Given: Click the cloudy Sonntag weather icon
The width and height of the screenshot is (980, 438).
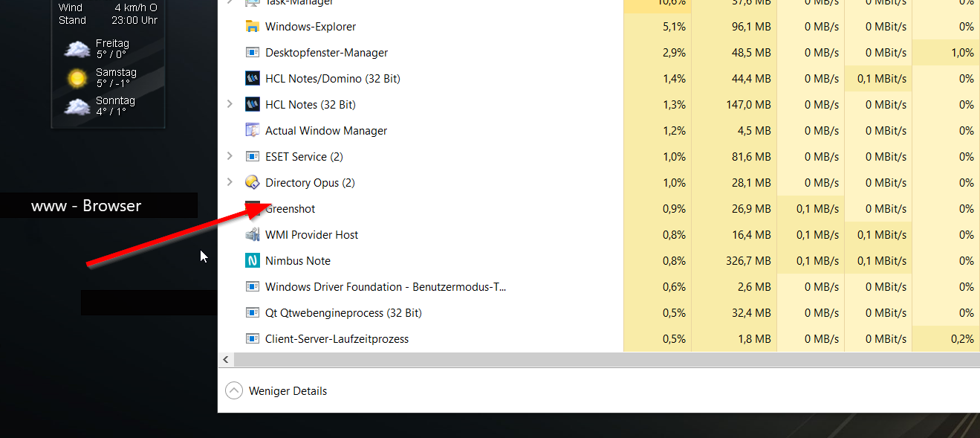Looking at the screenshot, I should (x=77, y=105).
